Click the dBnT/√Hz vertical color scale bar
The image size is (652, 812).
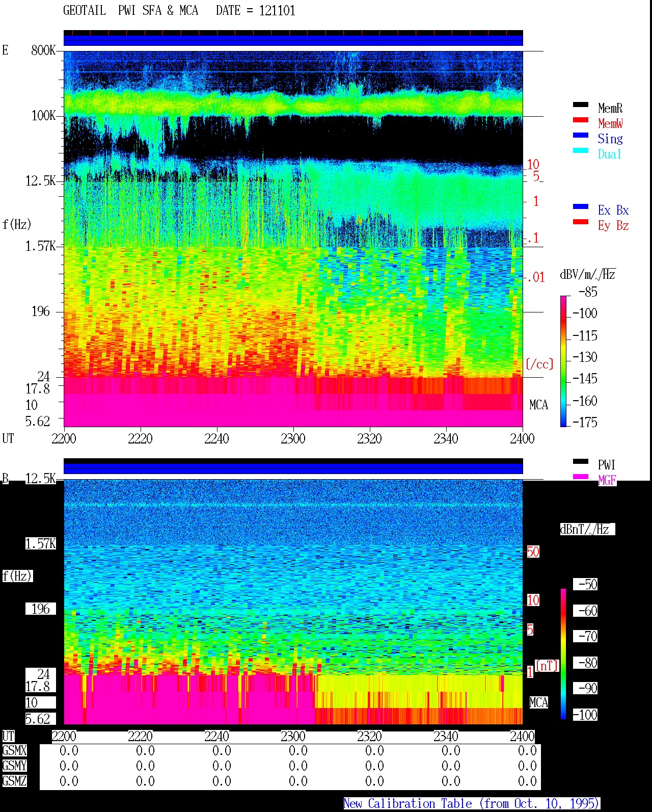563,654
